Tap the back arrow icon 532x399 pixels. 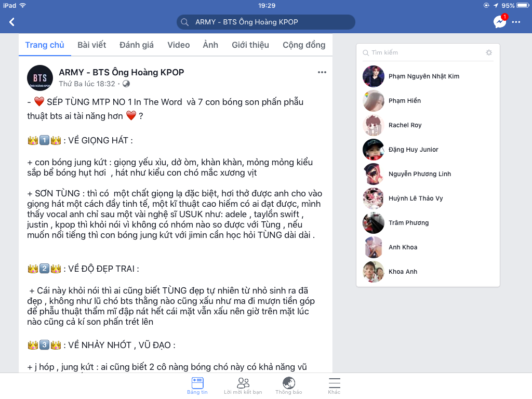12,22
